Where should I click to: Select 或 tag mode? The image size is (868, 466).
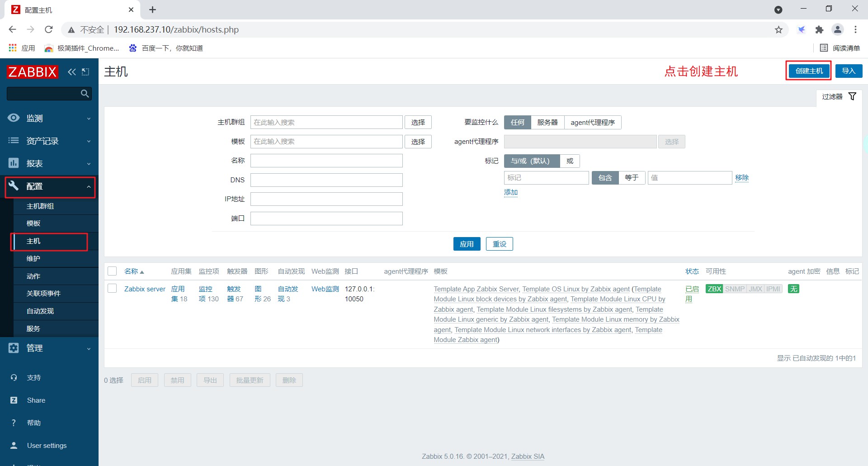570,161
